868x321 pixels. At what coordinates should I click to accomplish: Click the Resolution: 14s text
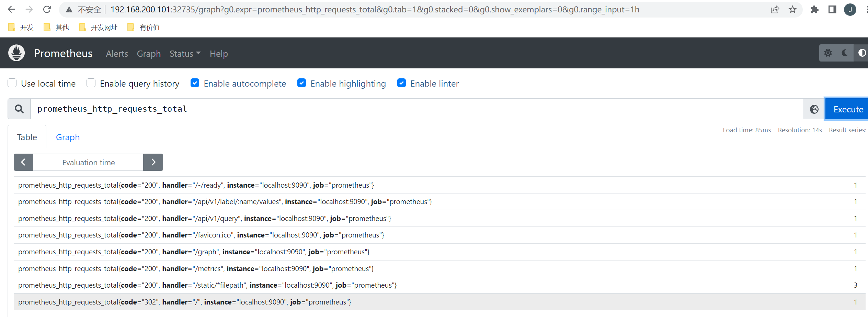click(800, 130)
